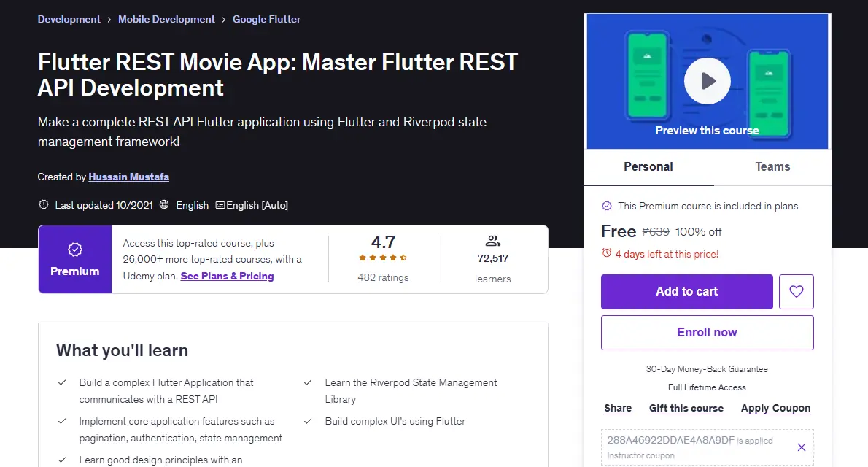Open the Mobile Development breadcrumb

coord(166,19)
